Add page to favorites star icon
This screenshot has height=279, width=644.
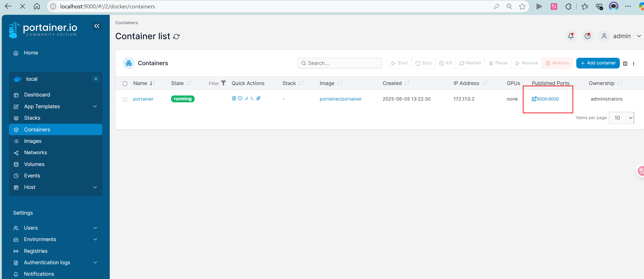(522, 6)
